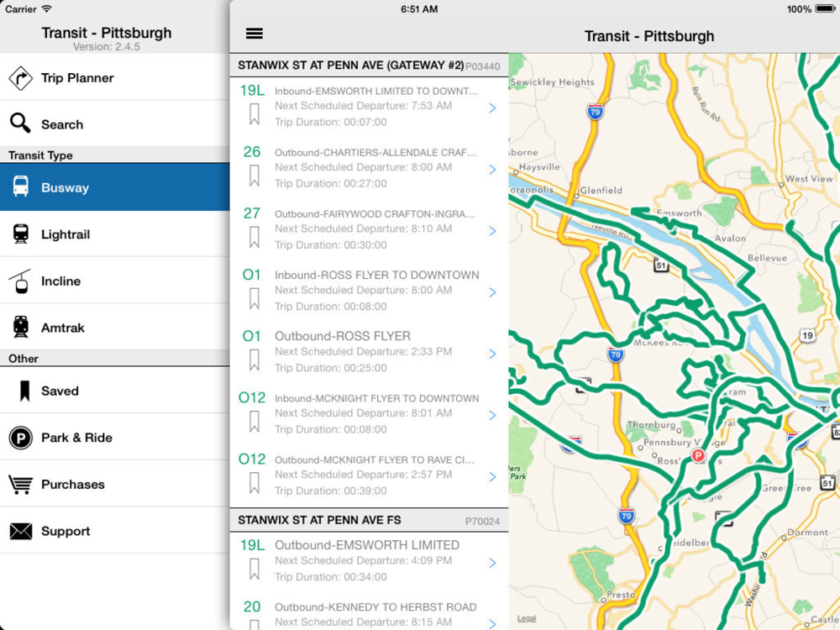The width and height of the screenshot is (840, 630).
Task: Open Support menu item
Action: [114, 530]
